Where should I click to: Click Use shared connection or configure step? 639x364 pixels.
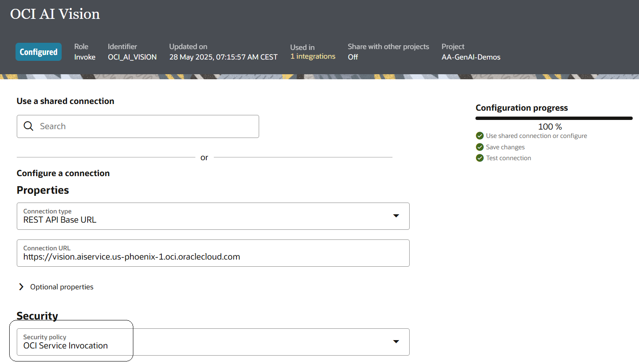tap(536, 136)
